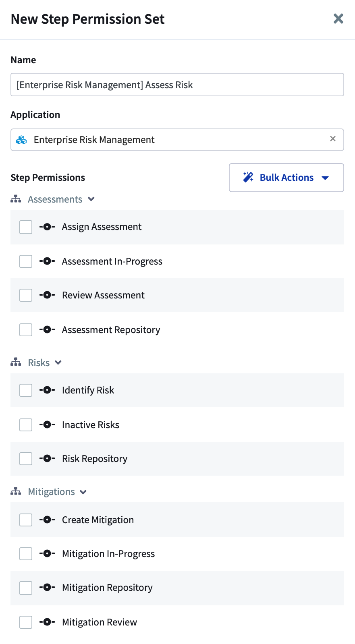Screen dimensions: 355x644
Task: Click the Step Permissions heading
Action: click(48, 177)
